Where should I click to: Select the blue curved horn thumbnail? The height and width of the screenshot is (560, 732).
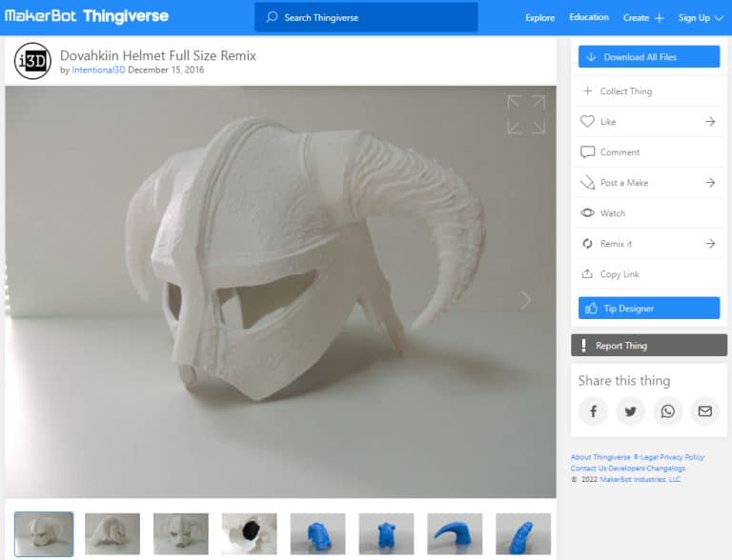455,534
